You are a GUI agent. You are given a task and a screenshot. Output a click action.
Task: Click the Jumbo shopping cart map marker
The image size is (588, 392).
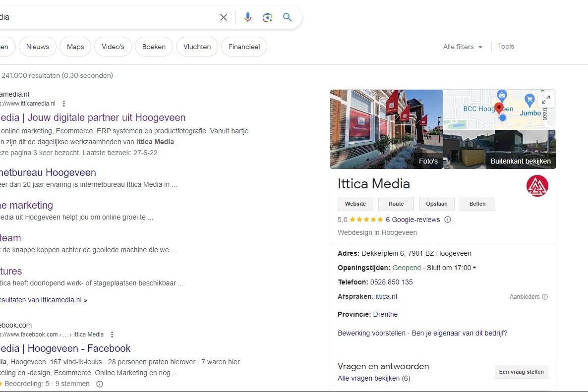point(529,100)
